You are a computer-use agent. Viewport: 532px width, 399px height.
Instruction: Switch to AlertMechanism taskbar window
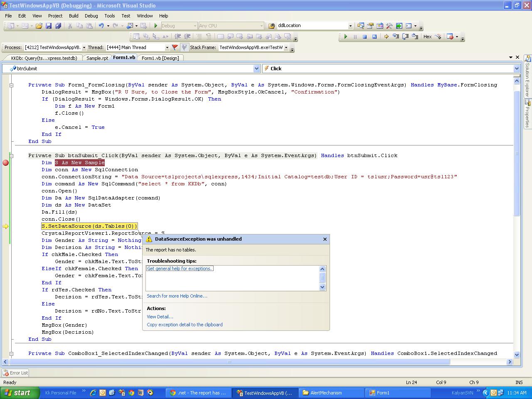coord(332,393)
